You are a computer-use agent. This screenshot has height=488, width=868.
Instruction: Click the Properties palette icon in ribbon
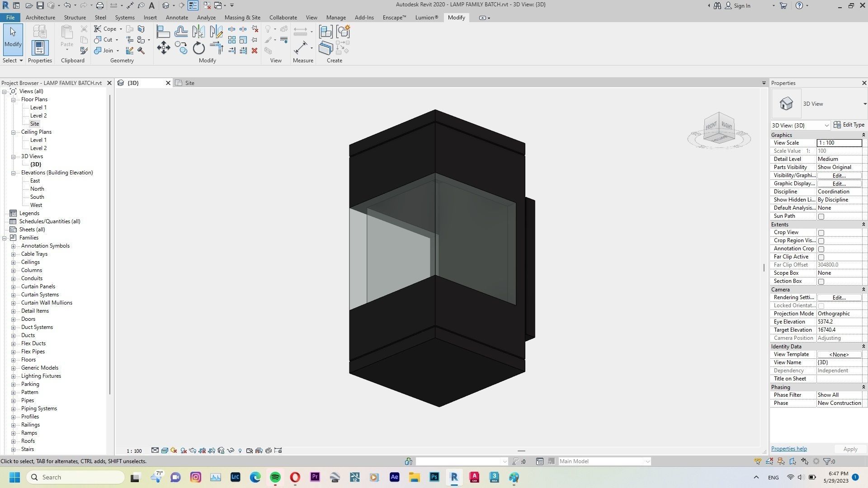[x=39, y=48]
